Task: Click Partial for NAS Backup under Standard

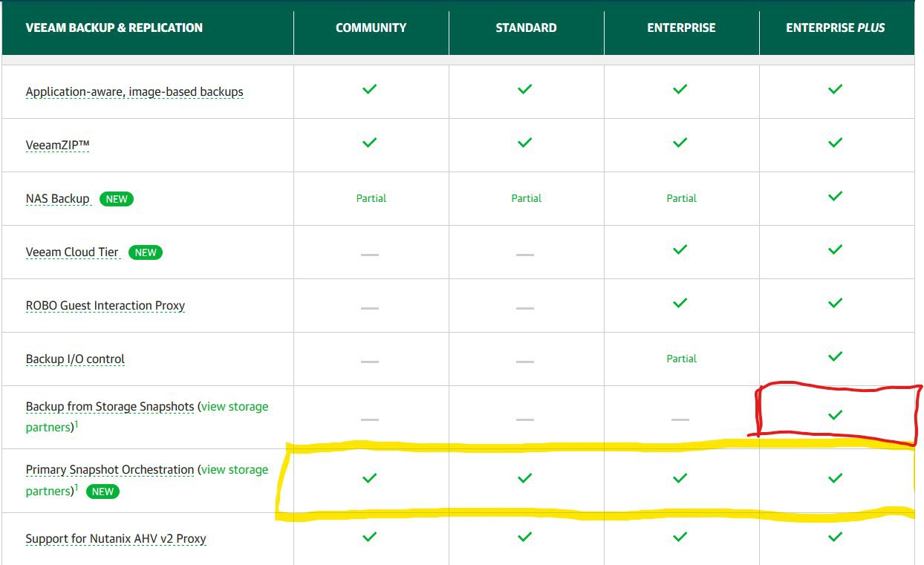Action: click(527, 199)
